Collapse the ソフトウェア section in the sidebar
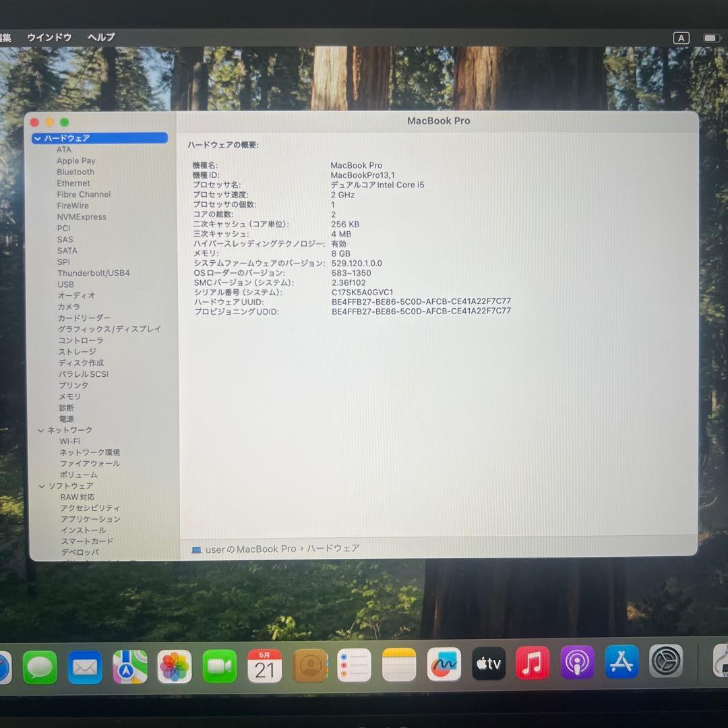The height and width of the screenshot is (728, 728). pos(42,485)
